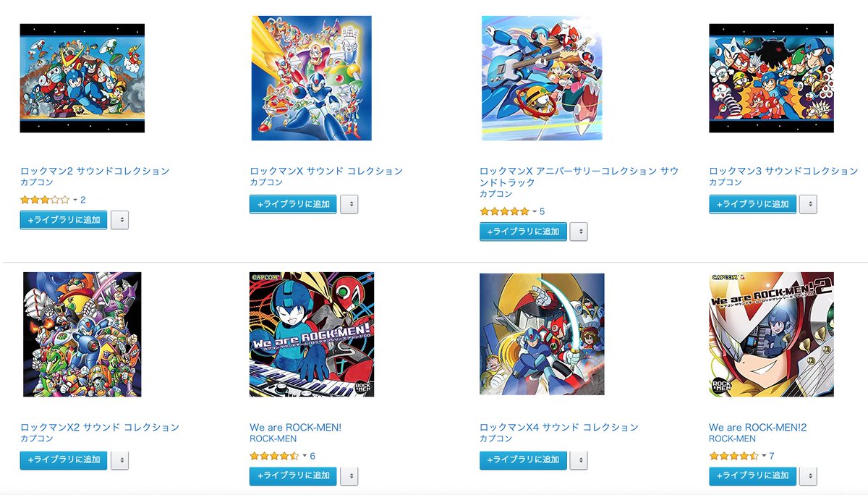Add ロックマンX2 サウンド コレクション to library
868x495 pixels.
click(x=64, y=460)
